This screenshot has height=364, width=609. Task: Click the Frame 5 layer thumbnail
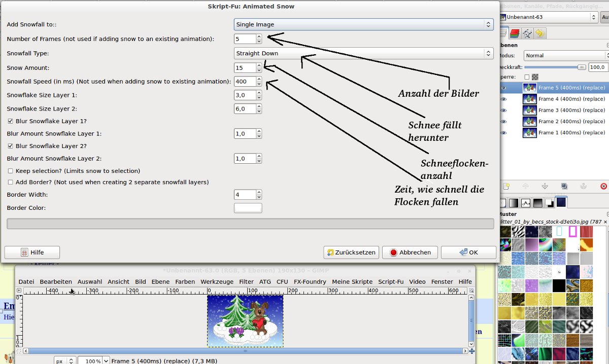click(530, 88)
